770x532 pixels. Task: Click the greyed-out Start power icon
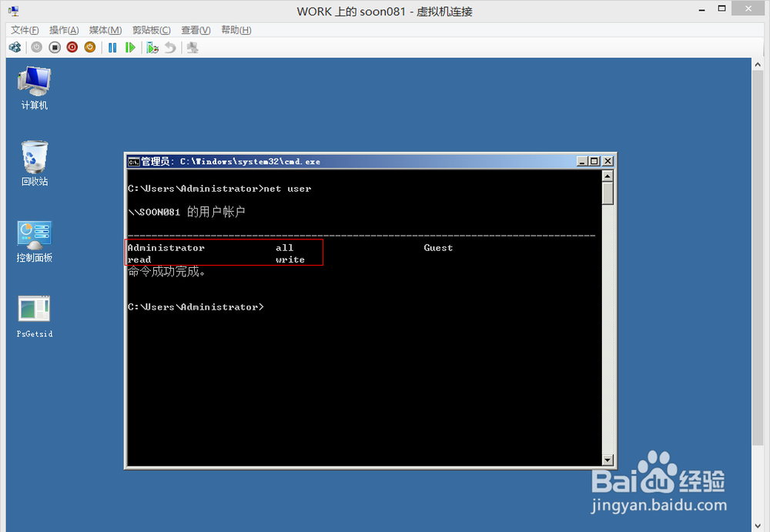37,47
